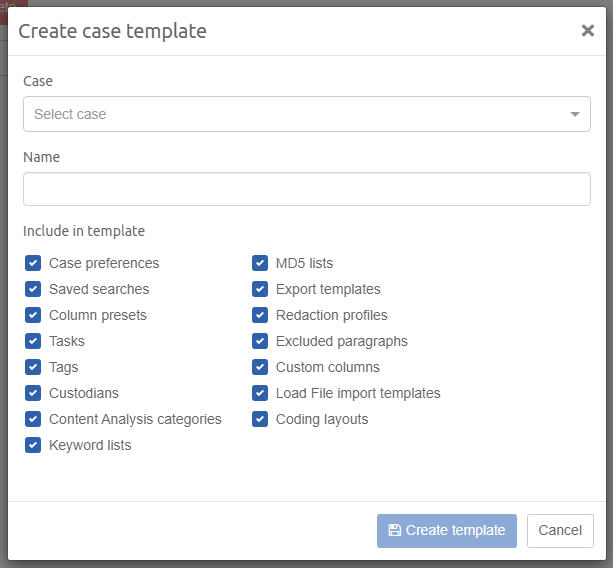Toggle the Custom columns checkbox
This screenshot has width=613, height=568.
pyautogui.click(x=260, y=367)
